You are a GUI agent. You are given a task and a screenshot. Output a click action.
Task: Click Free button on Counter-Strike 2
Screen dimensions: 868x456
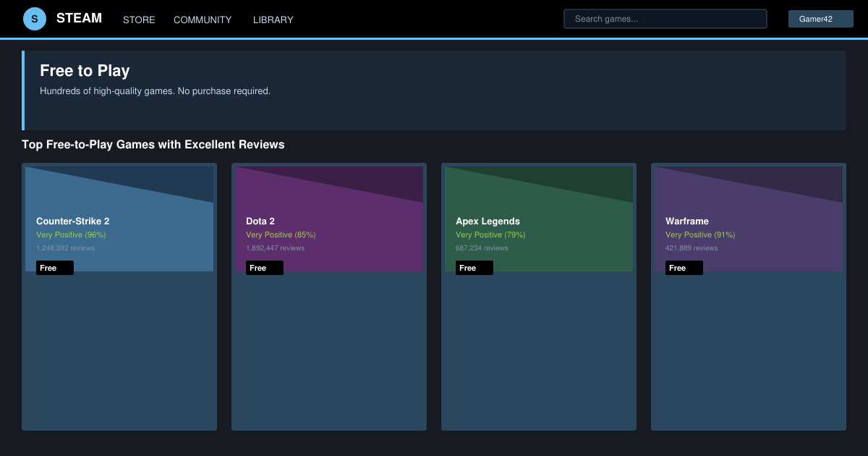tap(55, 268)
